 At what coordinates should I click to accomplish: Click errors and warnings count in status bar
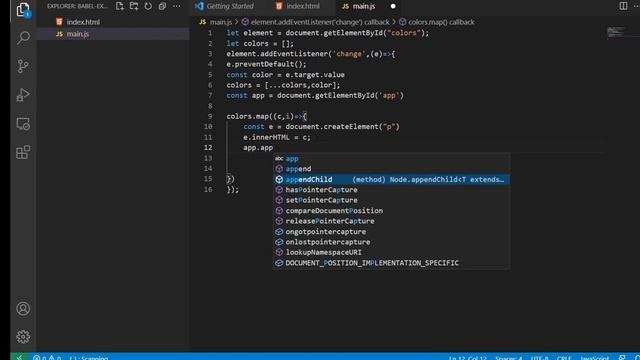point(47,357)
